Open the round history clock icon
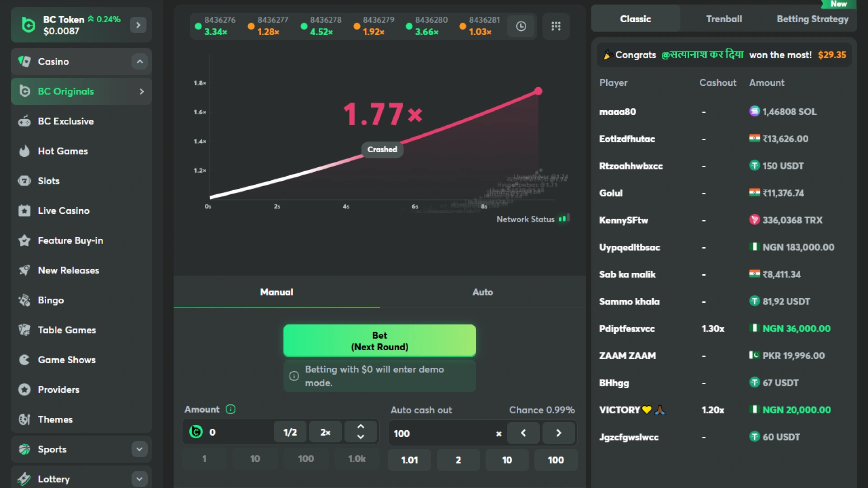The width and height of the screenshot is (868, 488). (521, 26)
